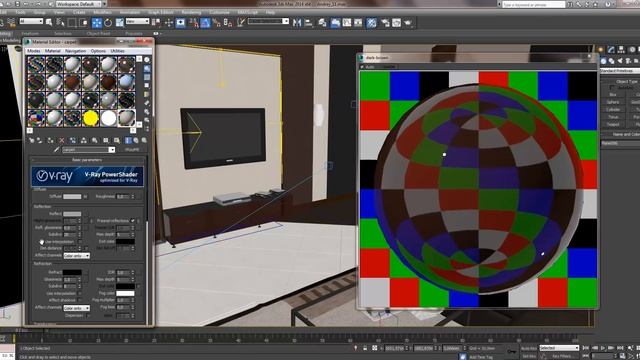Open the Utilities menu in Material Editor
This screenshot has width=640, height=360.
point(118,51)
